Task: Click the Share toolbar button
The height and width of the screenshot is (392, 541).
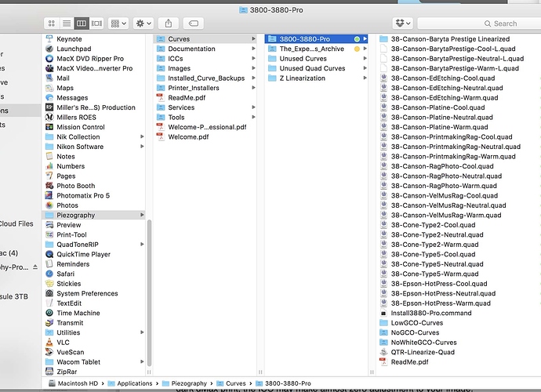Action: pos(169,24)
